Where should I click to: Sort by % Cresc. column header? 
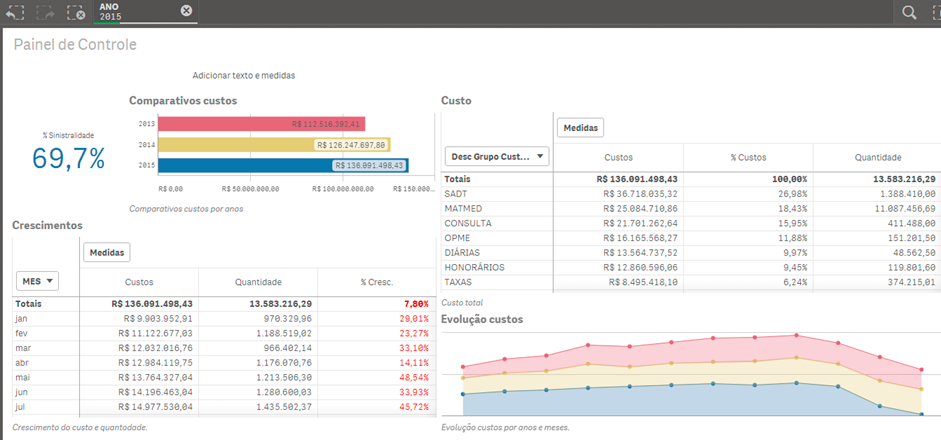376,282
